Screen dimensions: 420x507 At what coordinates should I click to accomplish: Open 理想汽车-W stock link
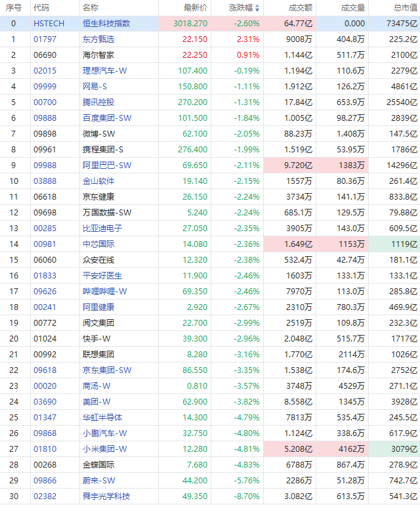coord(105,71)
